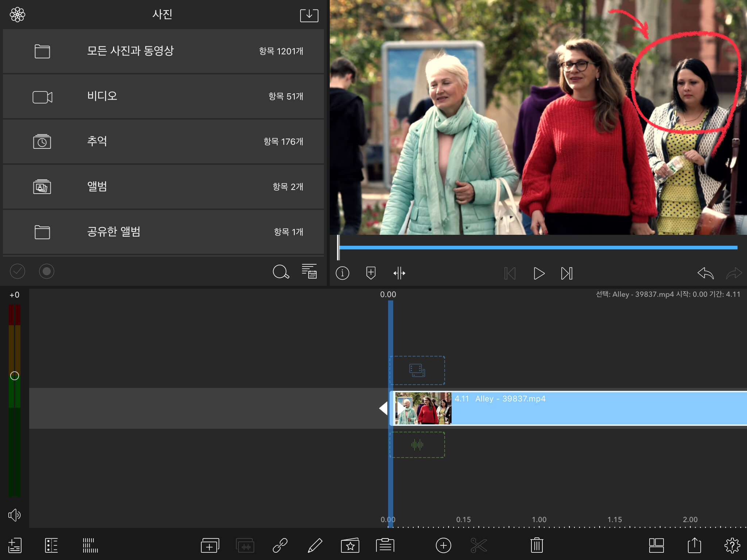Click the split at playhead icon

[399, 273]
